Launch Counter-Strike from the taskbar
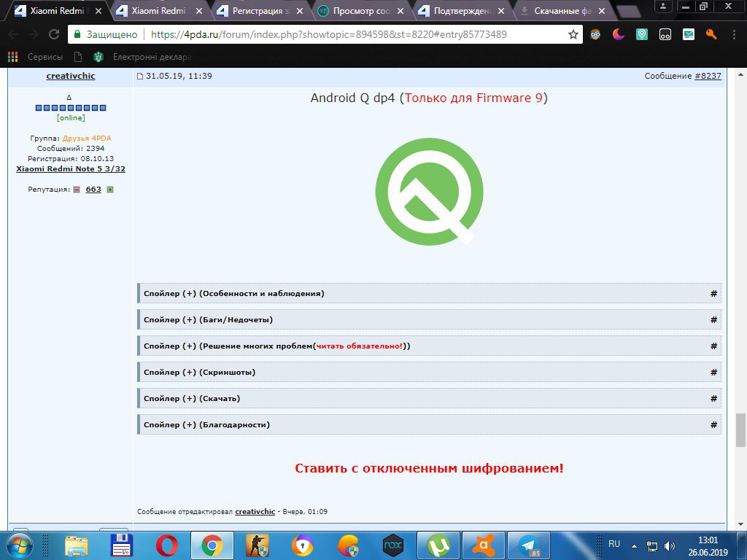The image size is (747, 560). pyautogui.click(x=258, y=545)
